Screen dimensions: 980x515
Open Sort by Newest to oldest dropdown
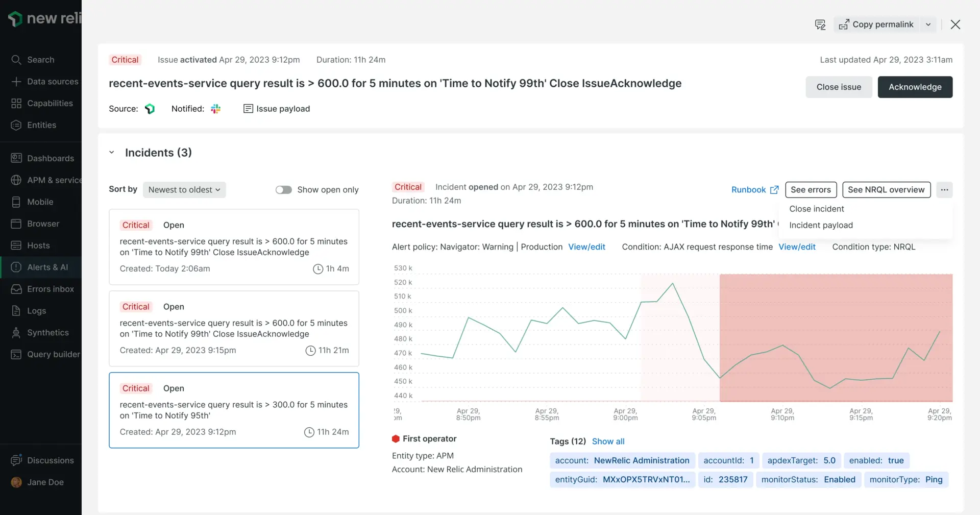pyautogui.click(x=184, y=190)
